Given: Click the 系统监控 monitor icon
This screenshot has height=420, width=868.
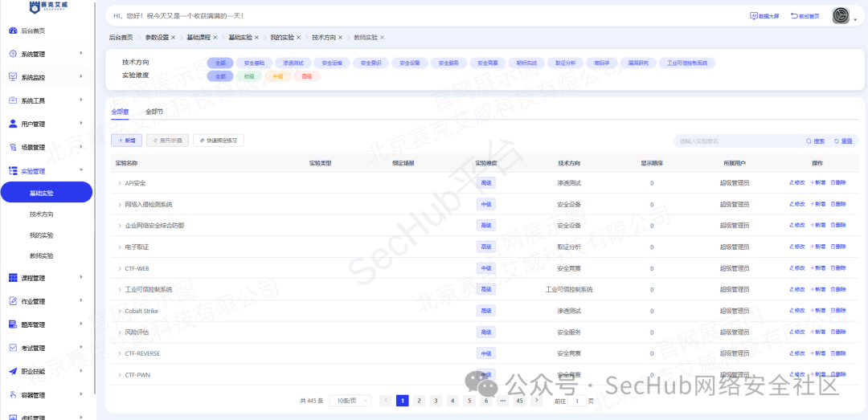Looking at the screenshot, I should 14,77.
